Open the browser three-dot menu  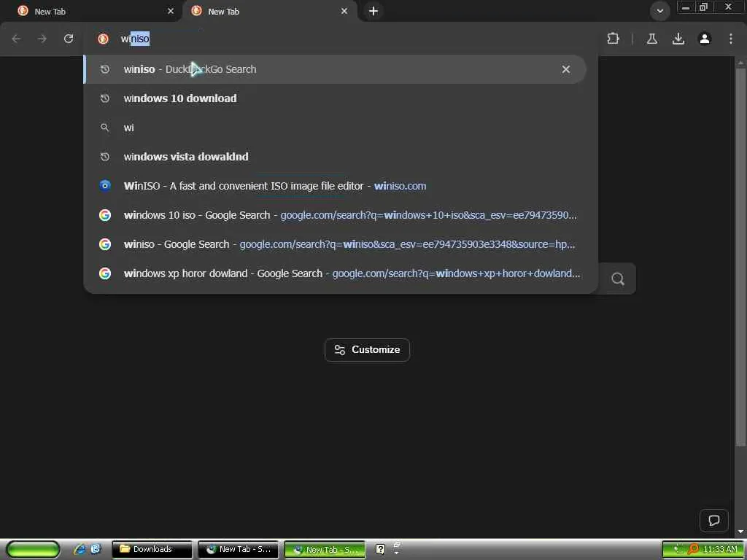731,39
